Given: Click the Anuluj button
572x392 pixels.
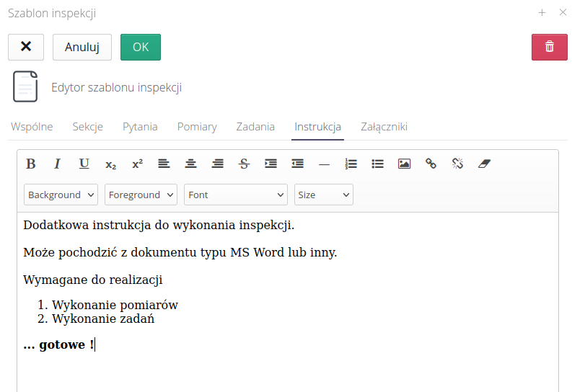Looking at the screenshot, I should point(82,47).
